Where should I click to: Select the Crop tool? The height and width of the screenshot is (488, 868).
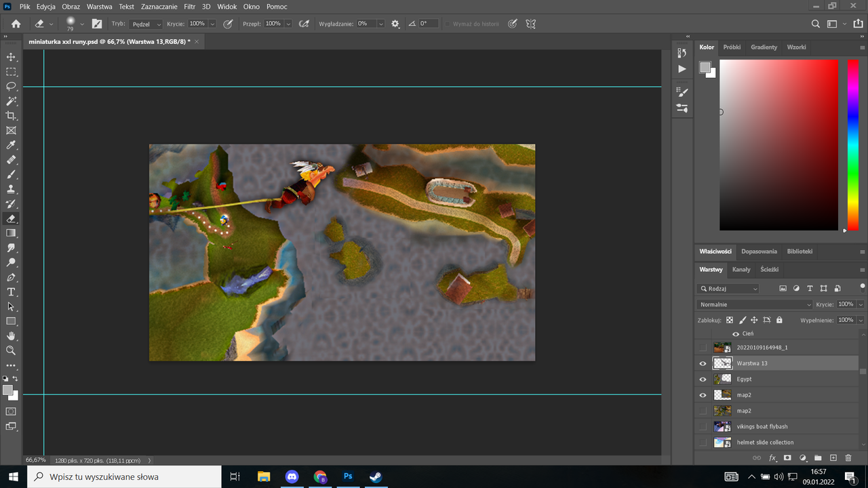[11, 116]
